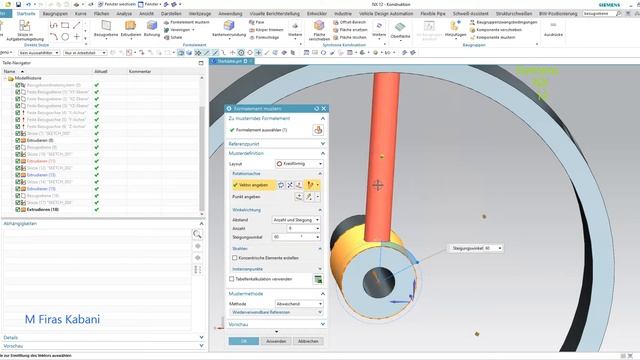Select the circle sketch tool
This screenshot has height=360, width=640.
click(65, 37)
